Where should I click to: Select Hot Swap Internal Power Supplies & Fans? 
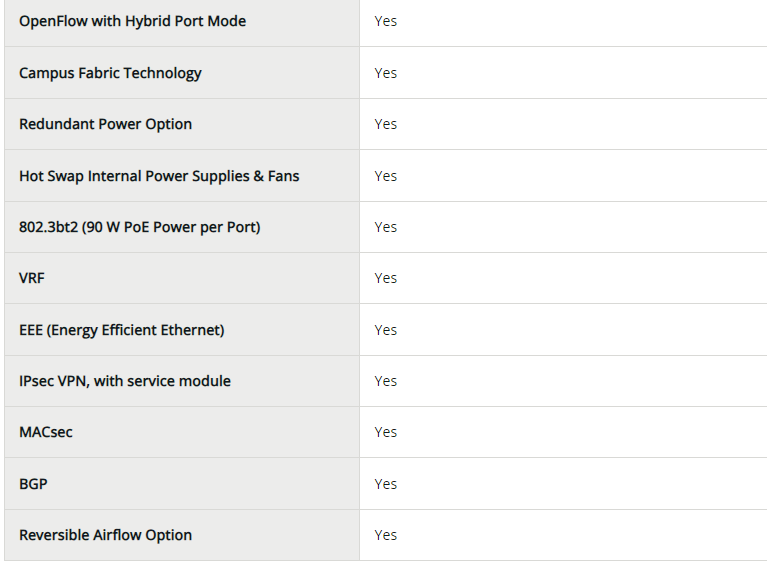point(159,176)
